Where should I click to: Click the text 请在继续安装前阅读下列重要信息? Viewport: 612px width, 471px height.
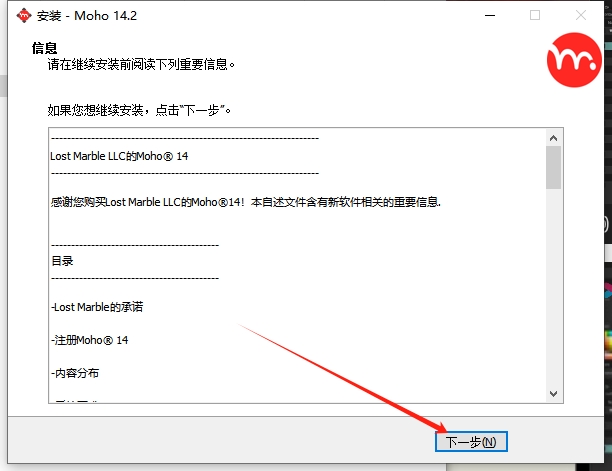[141, 64]
